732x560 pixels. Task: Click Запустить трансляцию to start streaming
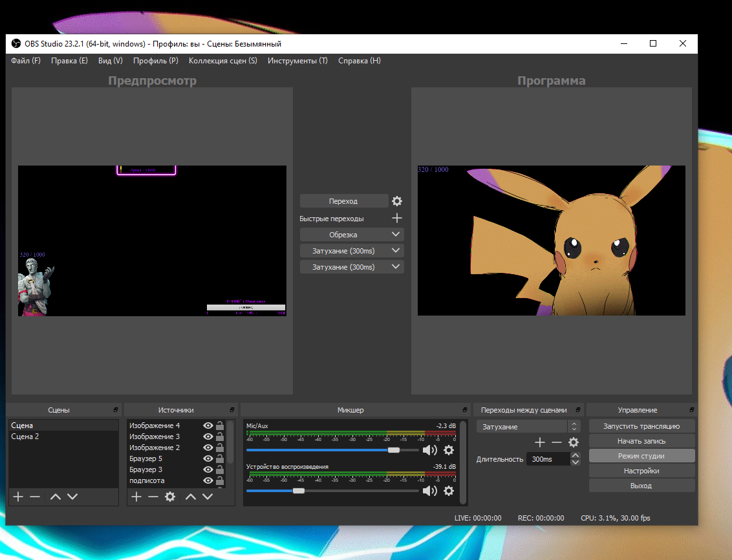[x=641, y=426]
